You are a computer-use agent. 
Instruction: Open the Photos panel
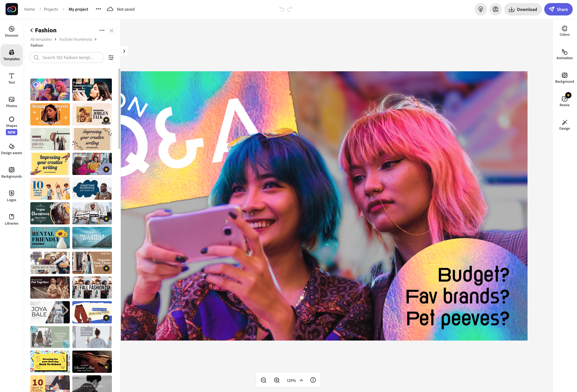(x=11, y=102)
